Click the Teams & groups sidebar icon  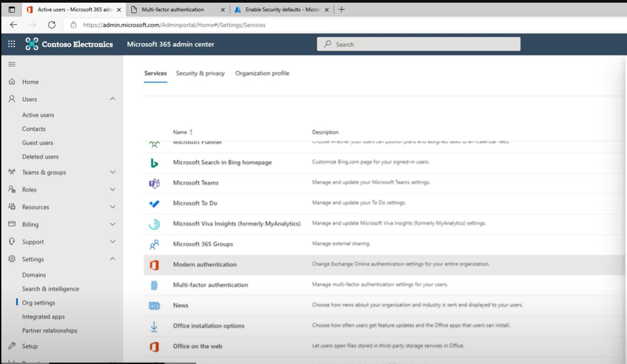click(12, 172)
